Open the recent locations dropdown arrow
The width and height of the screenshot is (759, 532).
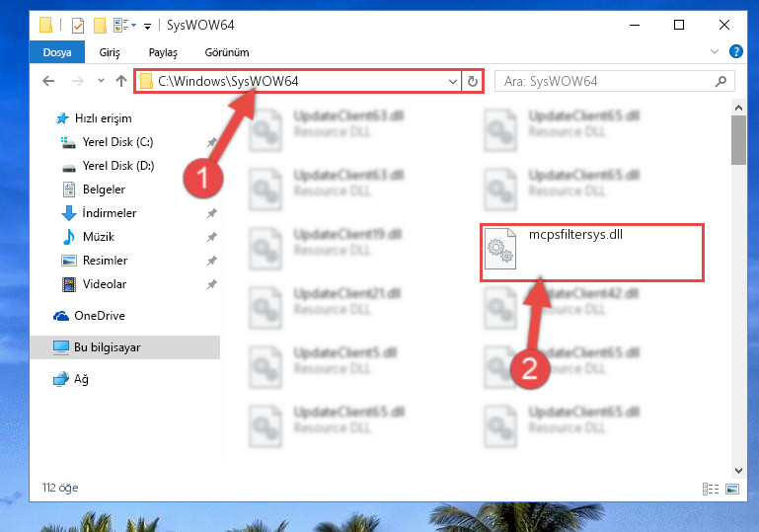101,81
